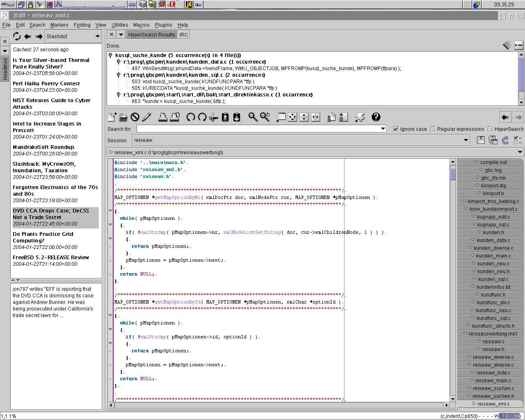Open the Perl Haiku Poetry Contest headline
Screen dimensions: 525x420
pyautogui.click(x=46, y=83)
